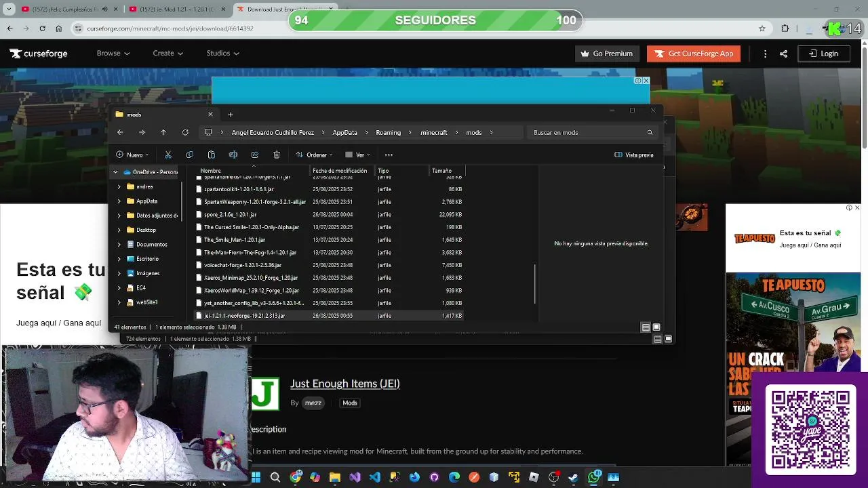Click Get CurseForge App button

click(693, 54)
